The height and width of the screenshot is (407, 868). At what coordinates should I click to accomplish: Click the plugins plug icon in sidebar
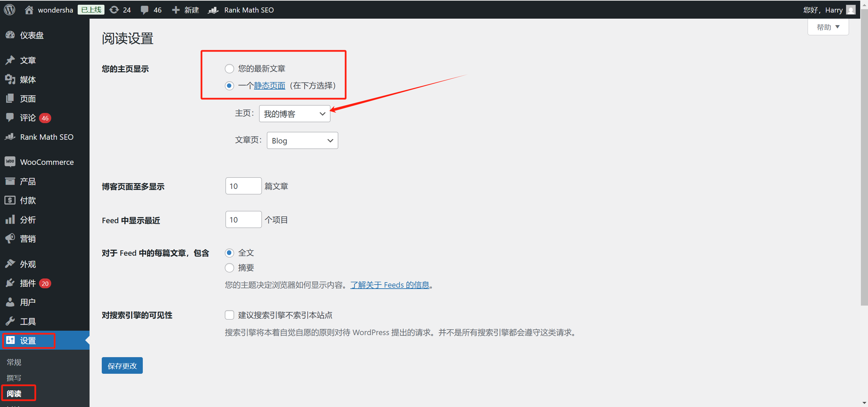click(x=10, y=283)
